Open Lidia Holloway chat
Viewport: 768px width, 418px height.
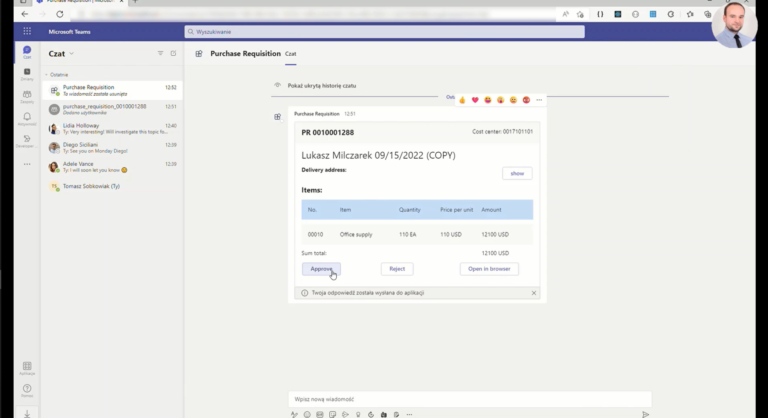[112, 128]
